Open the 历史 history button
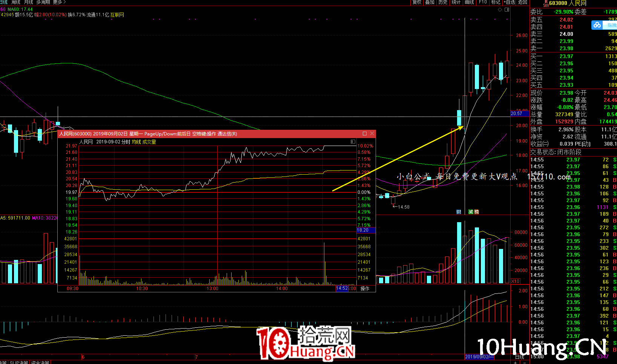Screen dimensions: 617x364 click(x=443, y=2)
